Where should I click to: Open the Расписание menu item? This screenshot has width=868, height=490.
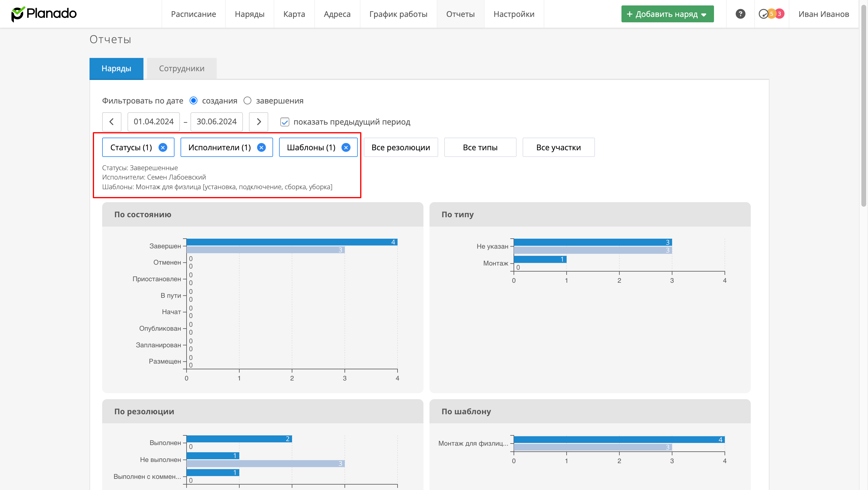pos(193,14)
